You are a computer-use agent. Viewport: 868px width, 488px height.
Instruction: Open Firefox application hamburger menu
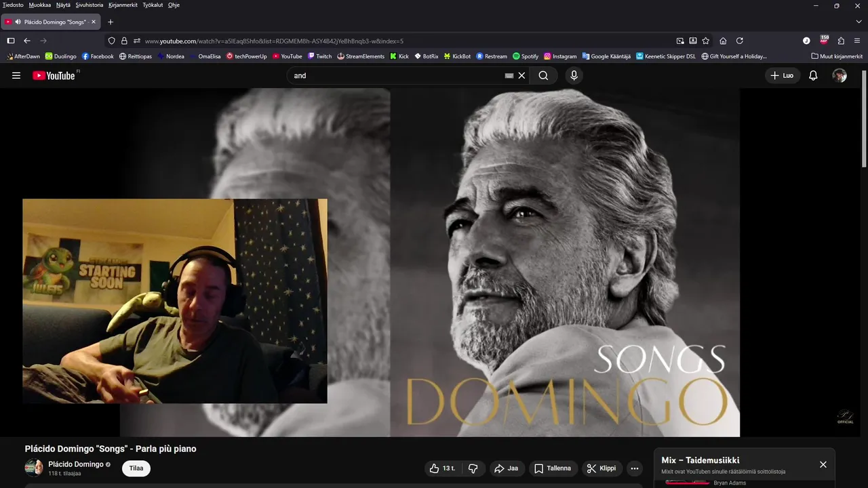click(857, 41)
